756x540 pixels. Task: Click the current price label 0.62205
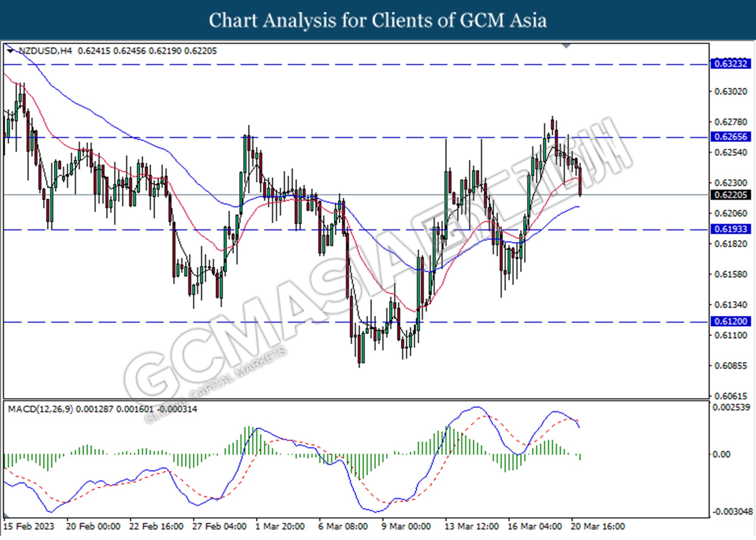pos(731,195)
